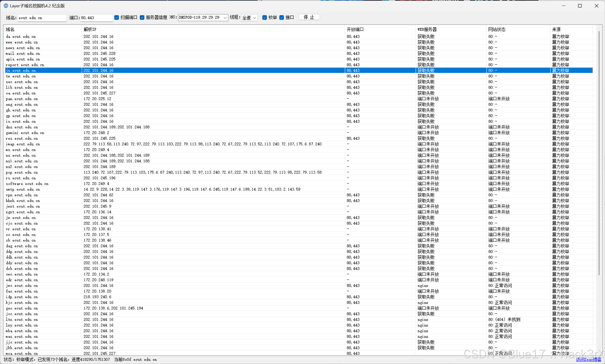The width and height of the screenshot is (605, 364).
Task: Sort by 解析IP column header
Action: coord(90,29)
